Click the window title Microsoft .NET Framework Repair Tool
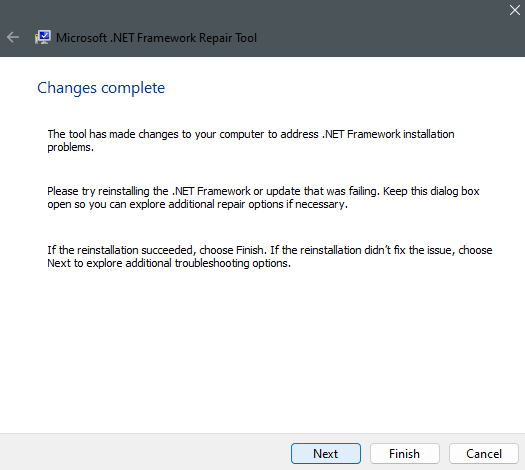This screenshot has width=525, height=470. pos(156,38)
